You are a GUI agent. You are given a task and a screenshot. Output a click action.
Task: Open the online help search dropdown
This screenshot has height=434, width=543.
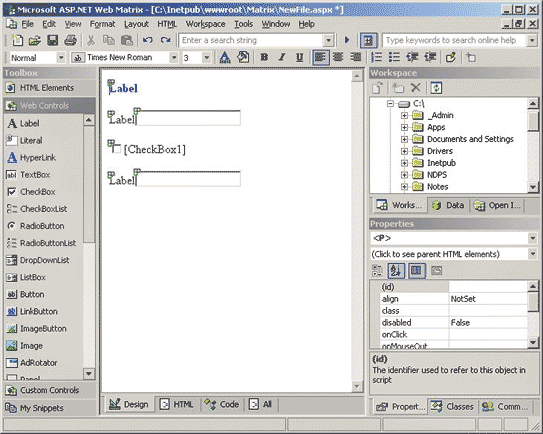point(532,41)
